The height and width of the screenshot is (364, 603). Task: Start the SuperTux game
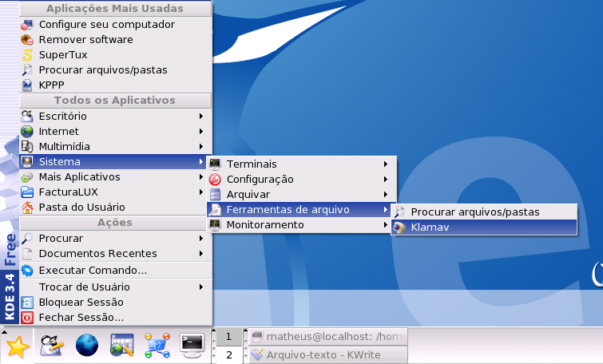click(63, 55)
